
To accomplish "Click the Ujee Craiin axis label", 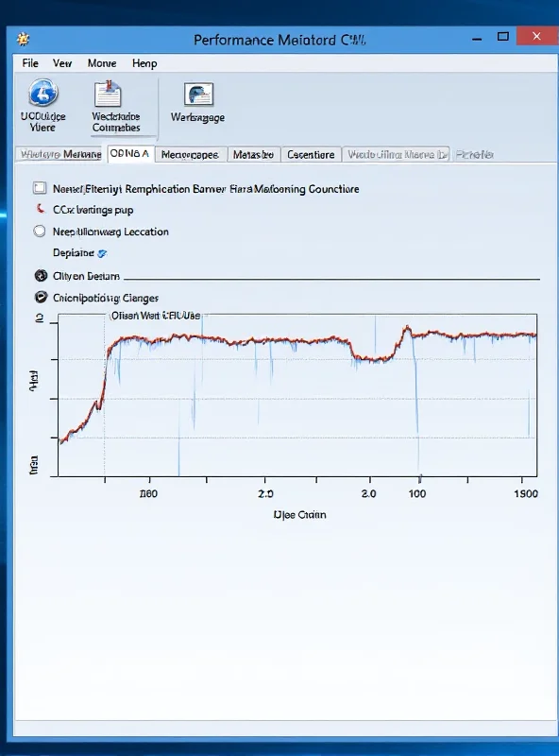I will 299,515.
